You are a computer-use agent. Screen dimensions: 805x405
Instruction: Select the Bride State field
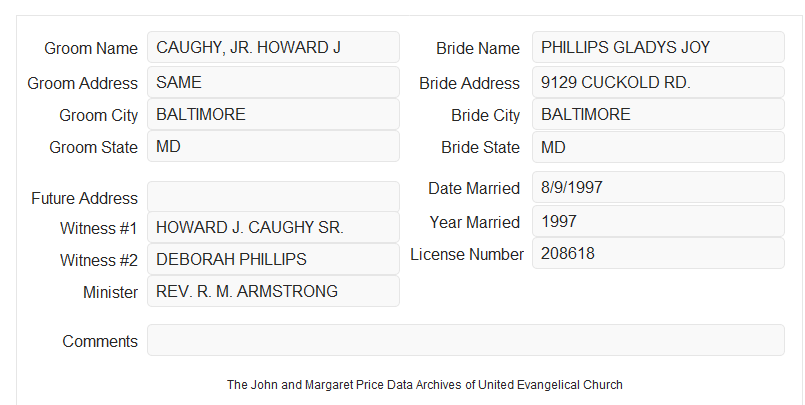click(x=658, y=147)
